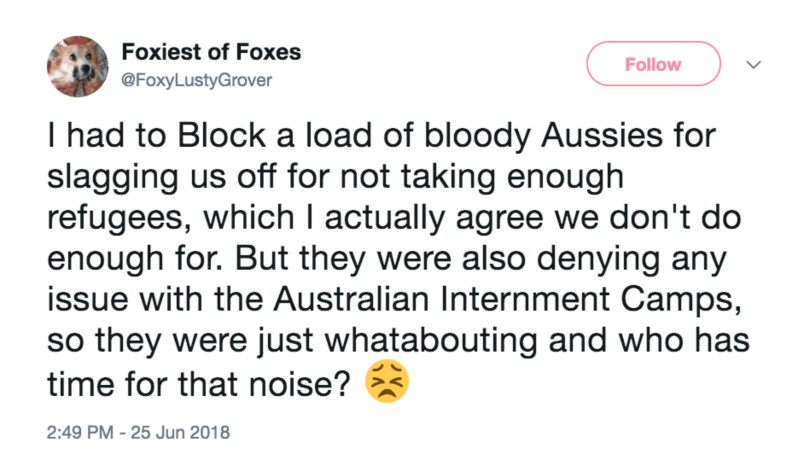The image size is (810, 460).
Task: Click the fox profile avatar
Action: (x=77, y=66)
